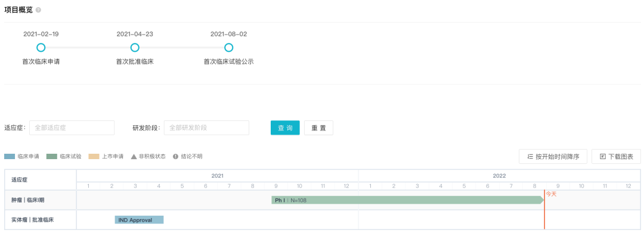Click the 上市申请 legend text
644x233 pixels.
(x=113, y=156)
